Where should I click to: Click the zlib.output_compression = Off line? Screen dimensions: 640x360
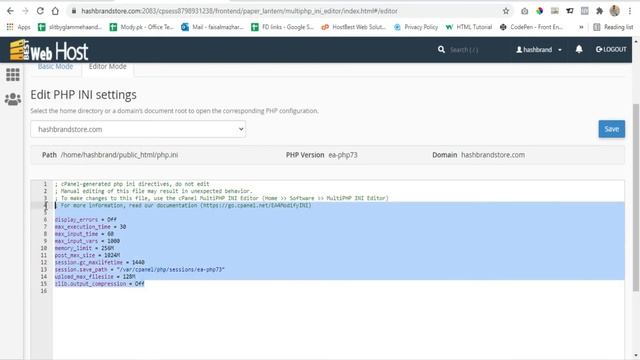(100, 284)
